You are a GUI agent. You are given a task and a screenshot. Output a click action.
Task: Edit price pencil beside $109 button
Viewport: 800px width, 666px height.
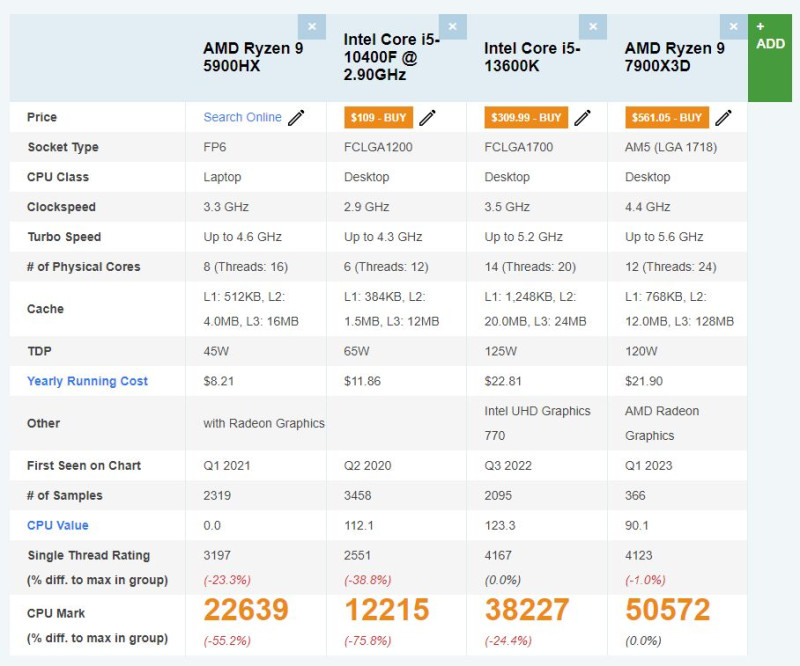[x=428, y=117]
